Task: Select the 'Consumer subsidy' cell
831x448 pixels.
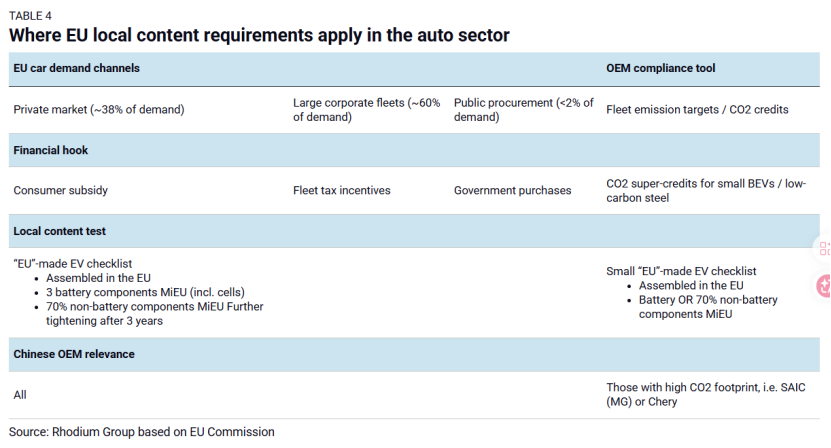Action: click(60, 190)
